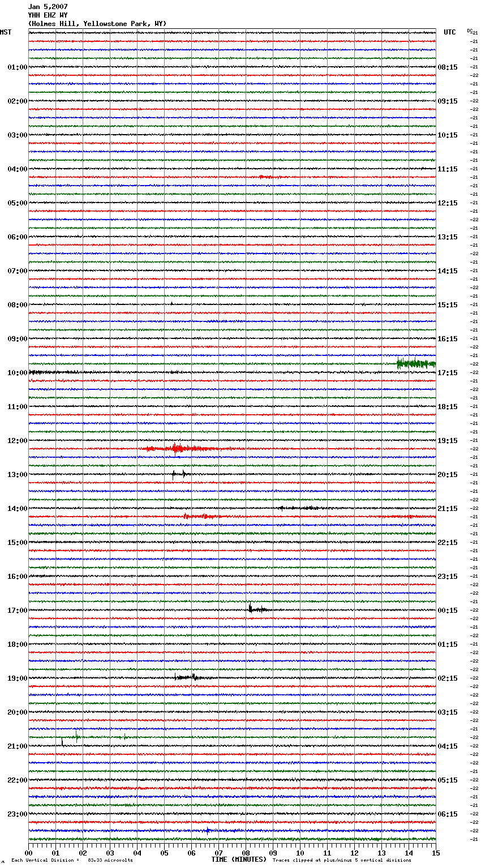Click the "03" minute tick label
Viewport: 481px width, 868px height.
coord(110,853)
